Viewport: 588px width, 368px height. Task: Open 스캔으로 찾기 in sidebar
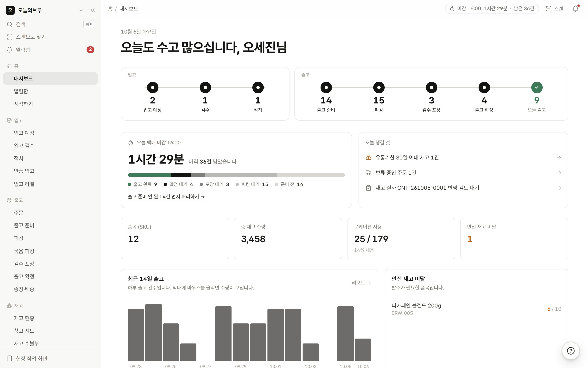pyautogui.click(x=50, y=37)
